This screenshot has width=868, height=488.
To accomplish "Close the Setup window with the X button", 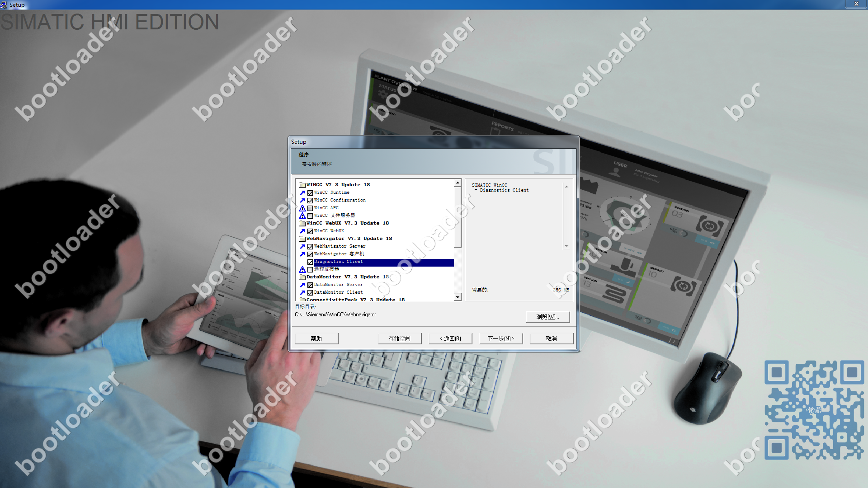I will (856, 4).
